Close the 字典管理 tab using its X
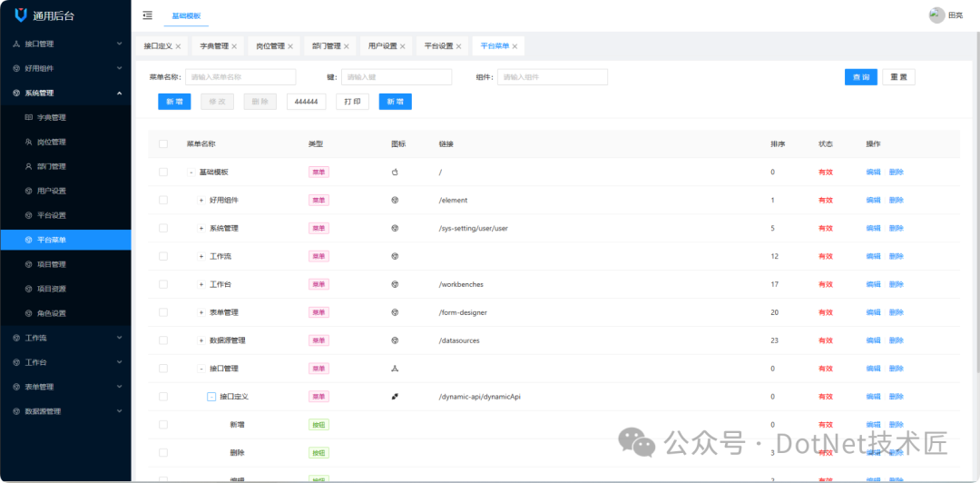Viewport: 980px width, 483px height. click(x=234, y=46)
